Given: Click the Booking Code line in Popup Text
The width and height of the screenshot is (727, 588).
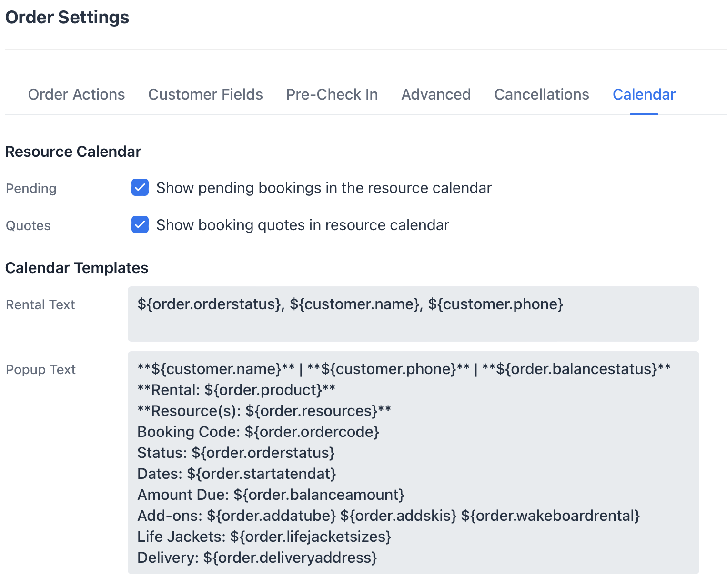Looking at the screenshot, I should point(258,432).
